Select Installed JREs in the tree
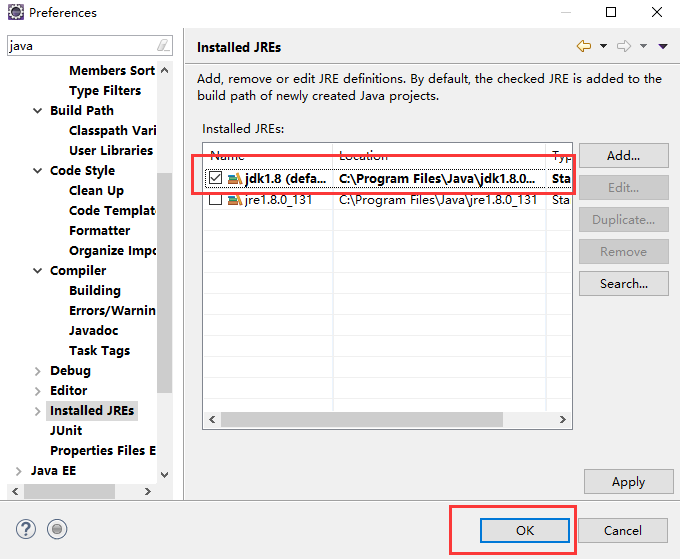Image resolution: width=680 pixels, height=559 pixels. 92,411
